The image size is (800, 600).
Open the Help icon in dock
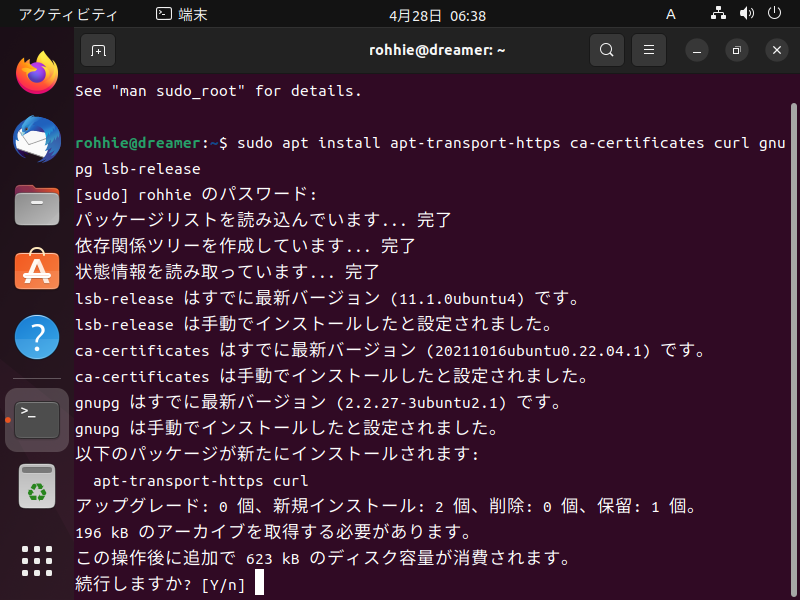point(37,337)
